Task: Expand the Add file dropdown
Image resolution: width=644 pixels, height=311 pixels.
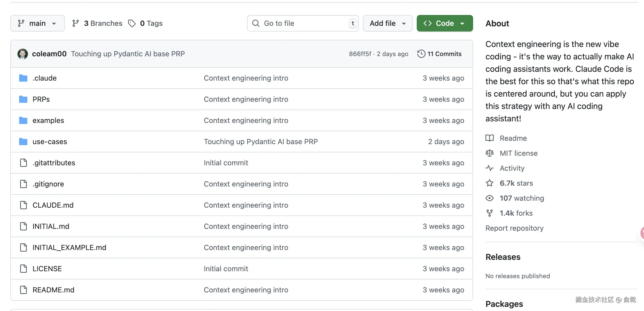Action: pyautogui.click(x=388, y=23)
